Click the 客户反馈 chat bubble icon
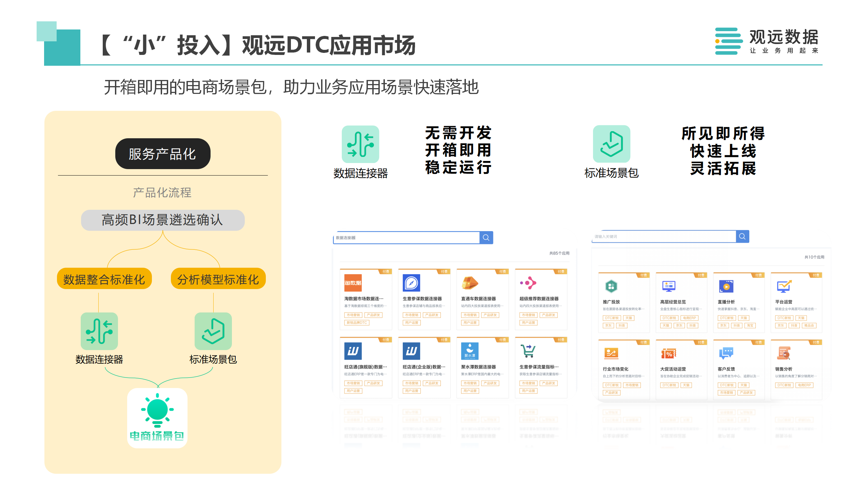 click(726, 353)
